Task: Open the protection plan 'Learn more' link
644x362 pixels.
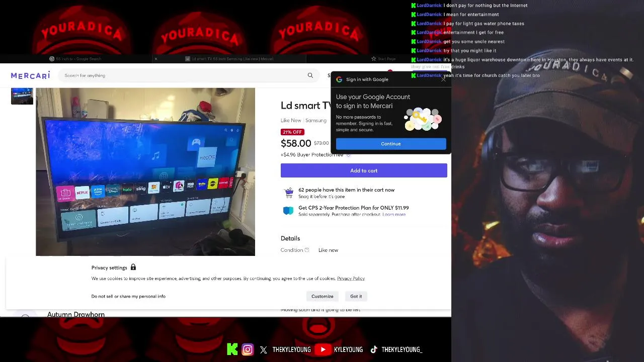Action: pos(394,215)
